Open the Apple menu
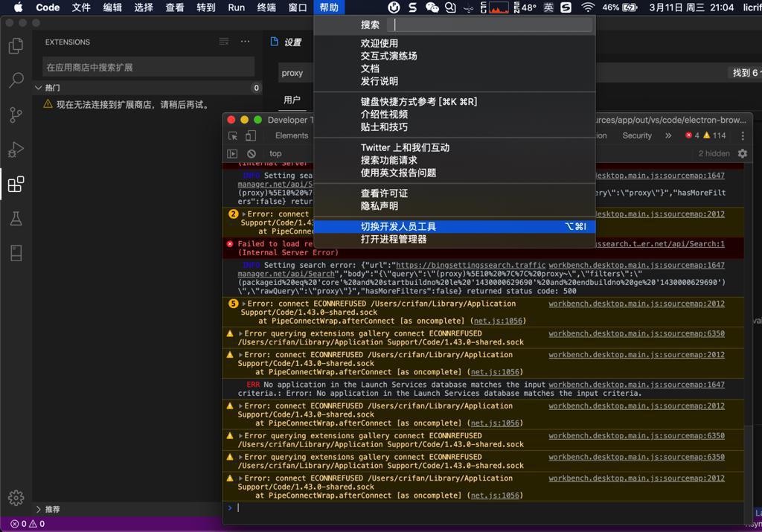The width and height of the screenshot is (762, 532). point(18,7)
